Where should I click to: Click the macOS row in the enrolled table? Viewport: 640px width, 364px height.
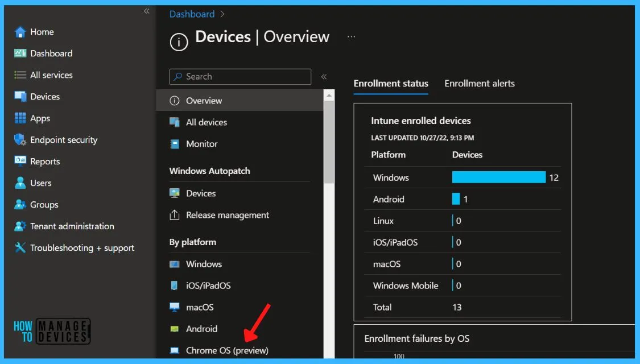point(463,264)
